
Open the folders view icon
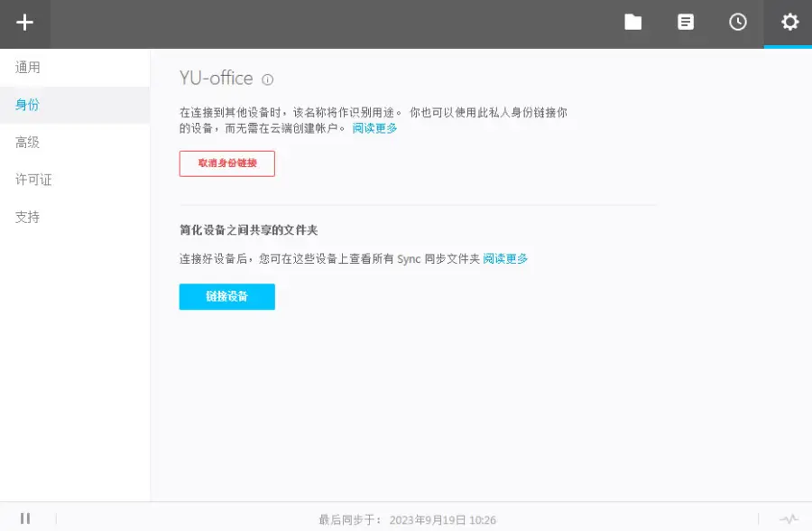coord(632,23)
